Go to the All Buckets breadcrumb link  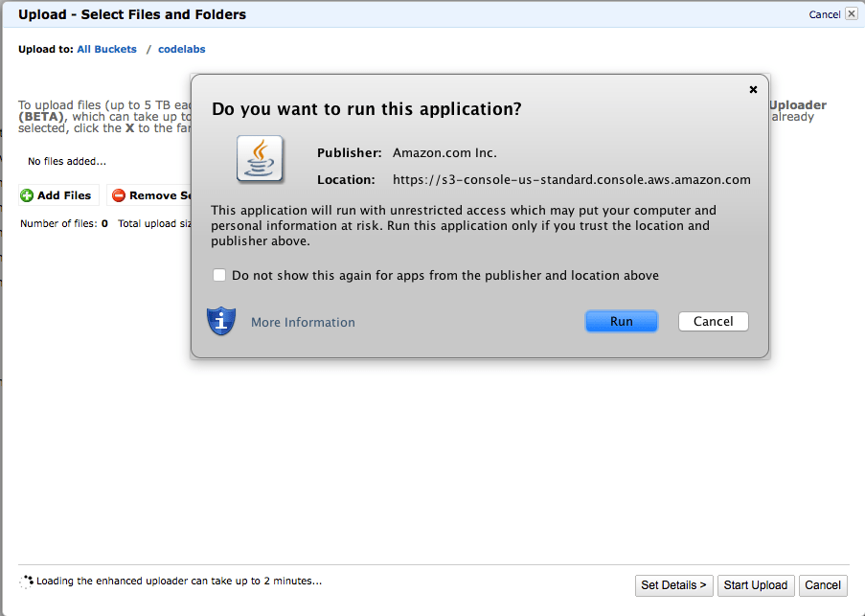coord(106,49)
